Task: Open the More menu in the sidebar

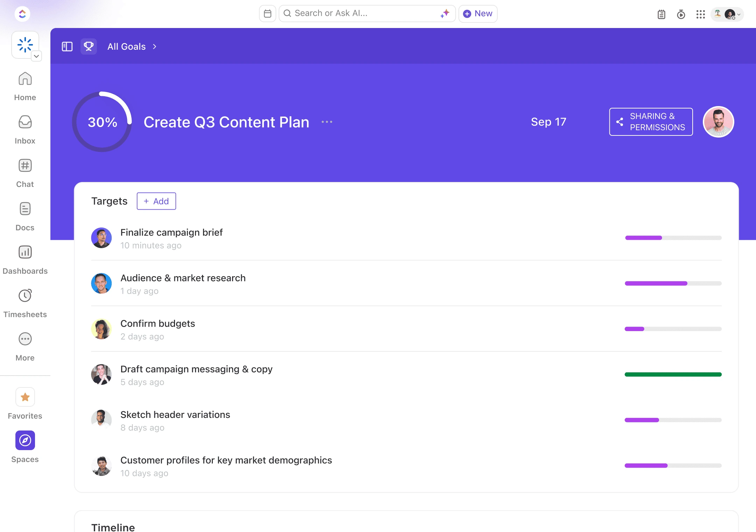Action: (25, 339)
